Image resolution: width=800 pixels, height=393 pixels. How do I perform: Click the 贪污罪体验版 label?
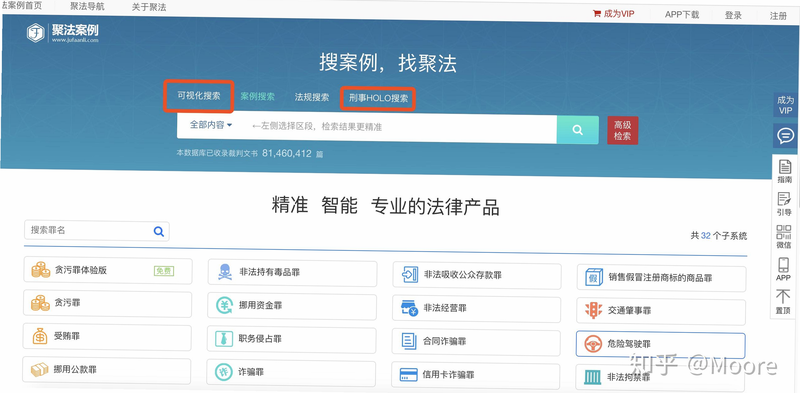pyautogui.click(x=81, y=270)
